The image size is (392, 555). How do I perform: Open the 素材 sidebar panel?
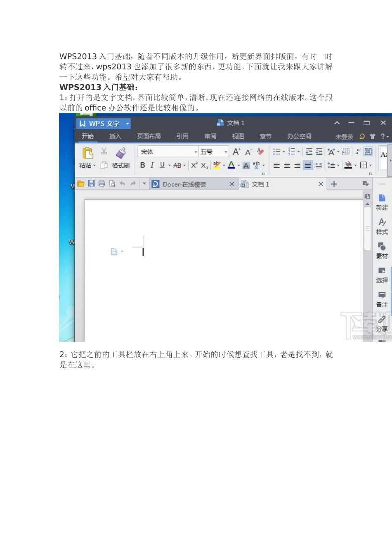click(382, 251)
